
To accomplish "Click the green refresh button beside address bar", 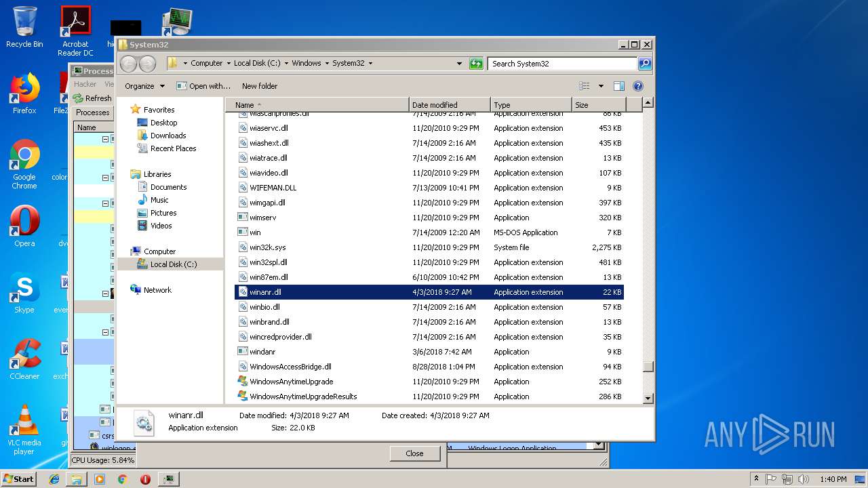I will pos(476,64).
